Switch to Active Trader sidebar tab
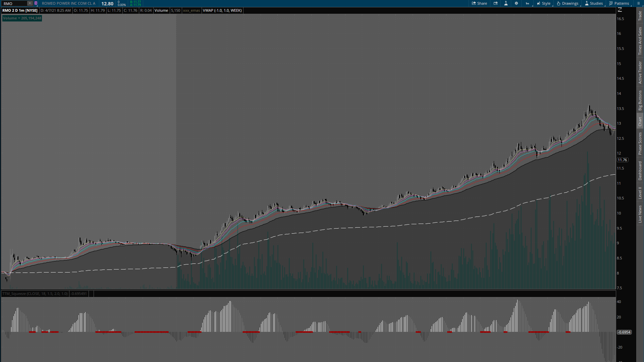 (640, 72)
